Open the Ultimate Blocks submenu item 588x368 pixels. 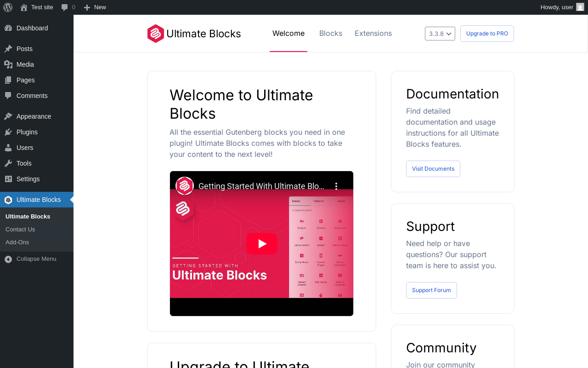click(28, 217)
